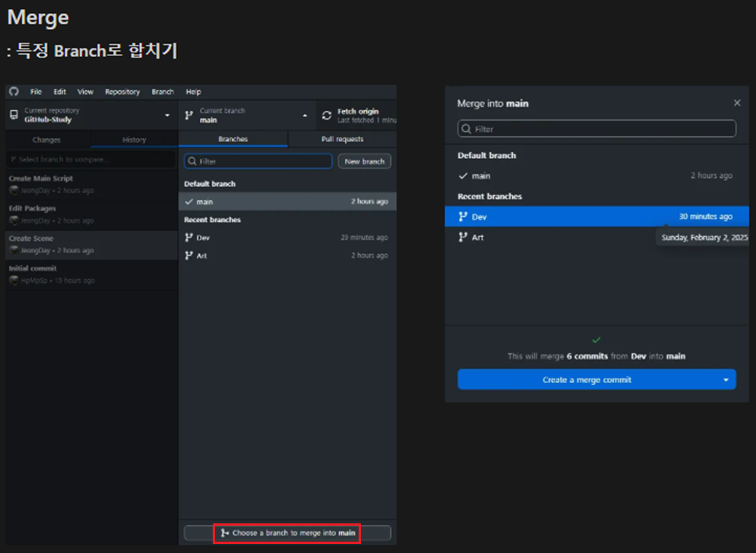Screen dimensions: 756x553
Task: Select main branch in merge dialog
Action: point(596,175)
